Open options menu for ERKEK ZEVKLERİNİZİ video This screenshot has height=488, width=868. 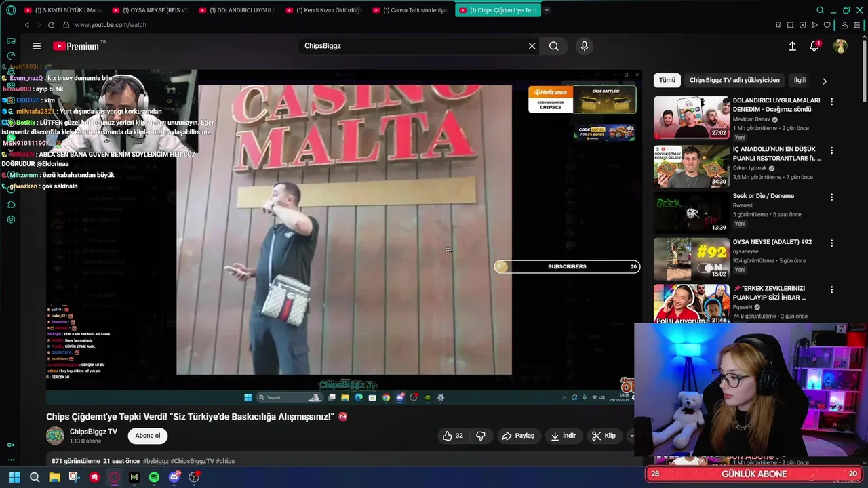pyautogui.click(x=831, y=289)
